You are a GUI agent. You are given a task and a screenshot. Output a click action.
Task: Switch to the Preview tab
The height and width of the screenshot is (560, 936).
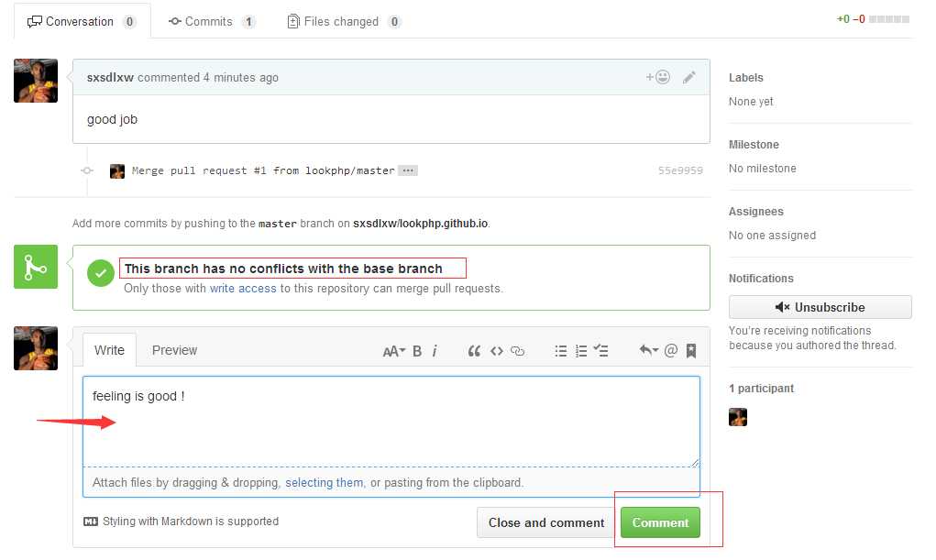(x=174, y=350)
